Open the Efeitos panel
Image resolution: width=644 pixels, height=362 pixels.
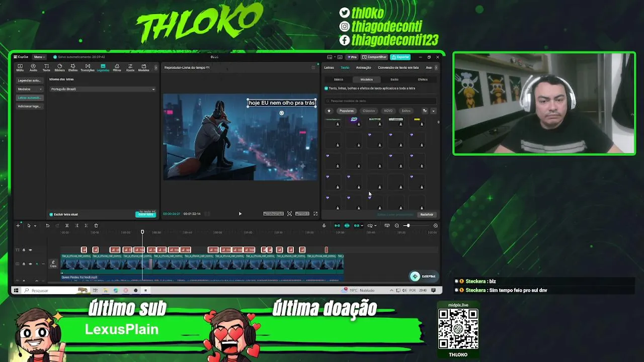tap(73, 67)
